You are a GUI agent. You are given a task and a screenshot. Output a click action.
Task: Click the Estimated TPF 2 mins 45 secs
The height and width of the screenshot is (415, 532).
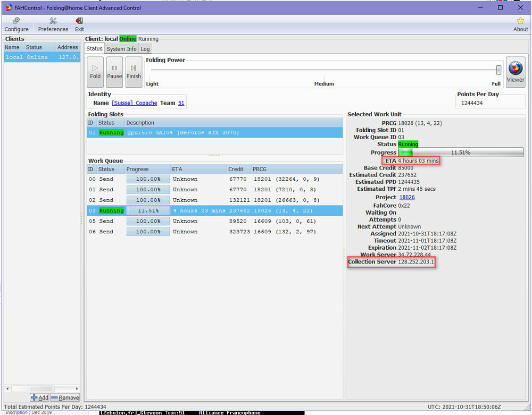point(417,189)
